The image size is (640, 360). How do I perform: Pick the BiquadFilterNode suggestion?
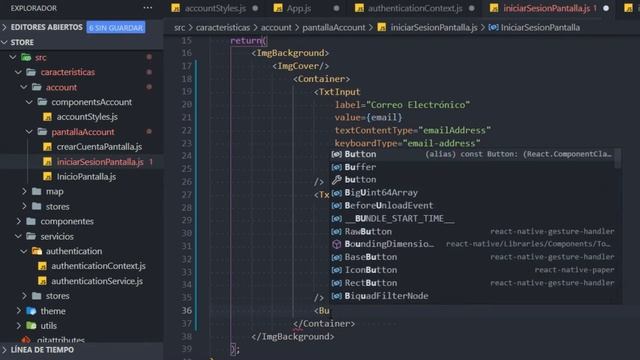click(x=473, y=296)
